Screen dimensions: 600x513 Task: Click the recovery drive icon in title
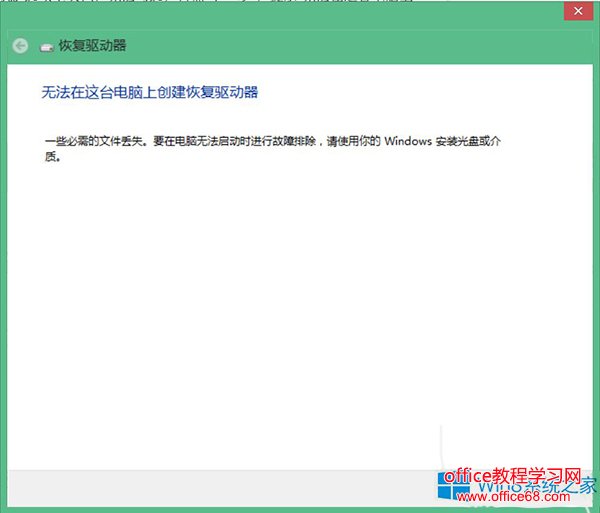pos(47,47)
